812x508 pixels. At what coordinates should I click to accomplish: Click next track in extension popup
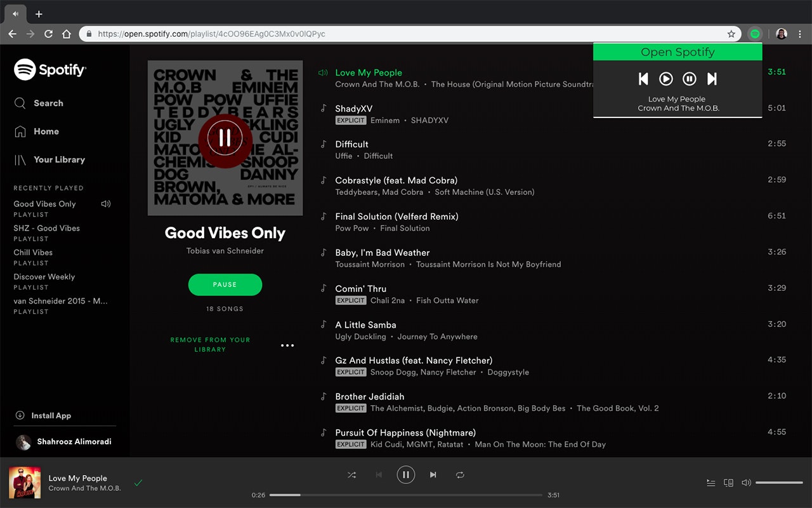point(712,79)
